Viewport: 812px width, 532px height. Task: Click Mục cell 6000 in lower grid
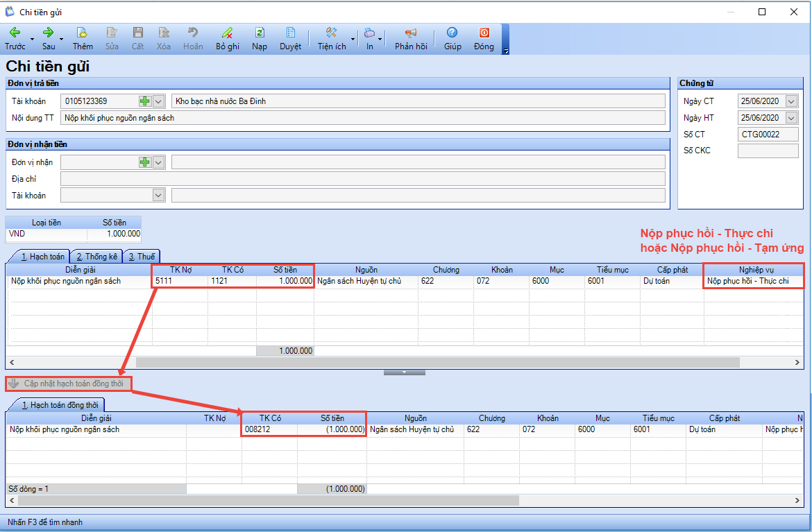click(602, 429)
